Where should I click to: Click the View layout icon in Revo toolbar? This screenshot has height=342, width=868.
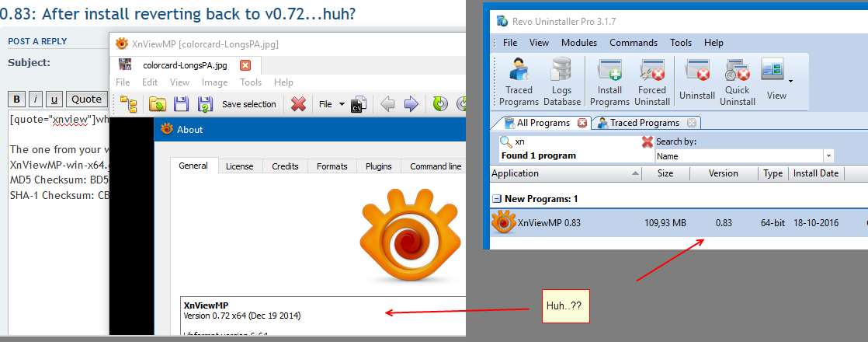pos(773,71)
